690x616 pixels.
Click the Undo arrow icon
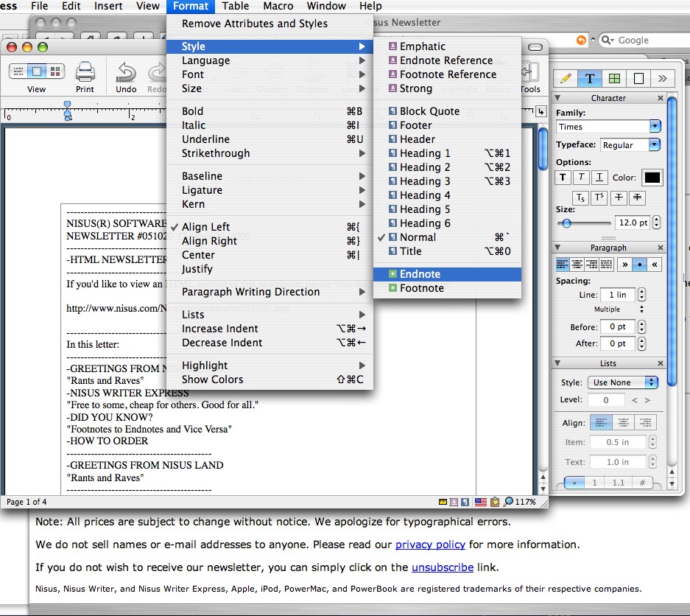click(126, 73)
